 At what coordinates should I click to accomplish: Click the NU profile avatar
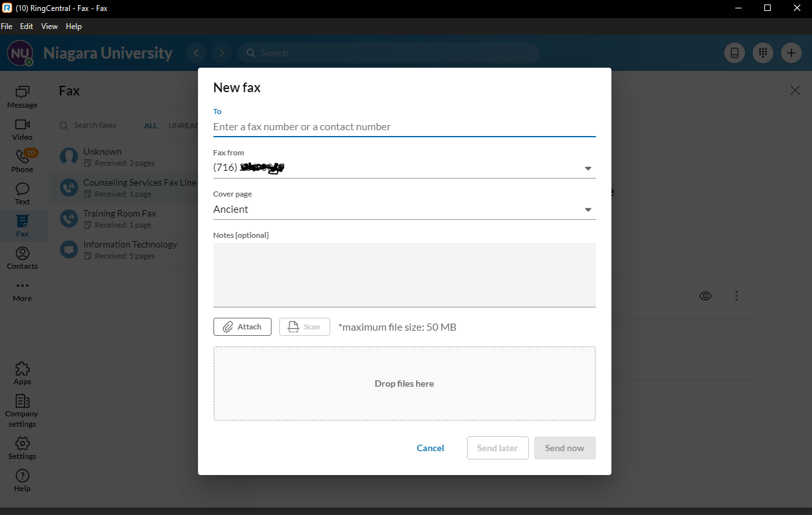point(20,53)
